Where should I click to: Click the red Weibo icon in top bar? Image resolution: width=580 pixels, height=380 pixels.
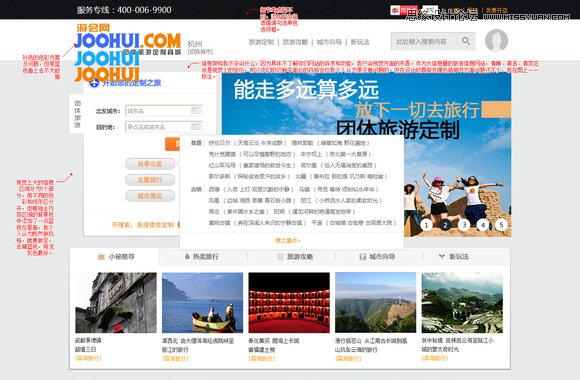[x=395, y=10]
